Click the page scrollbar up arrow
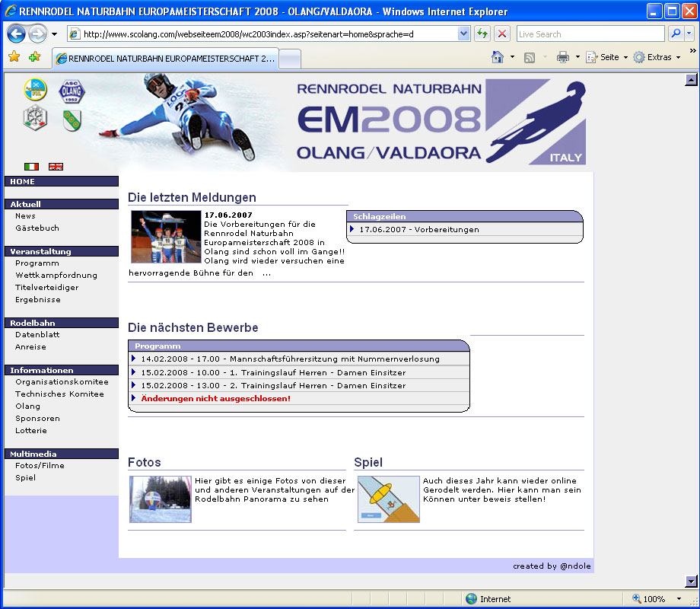This screenshot has width=700, height=609. pyautogui.click(x=691, y=79)
